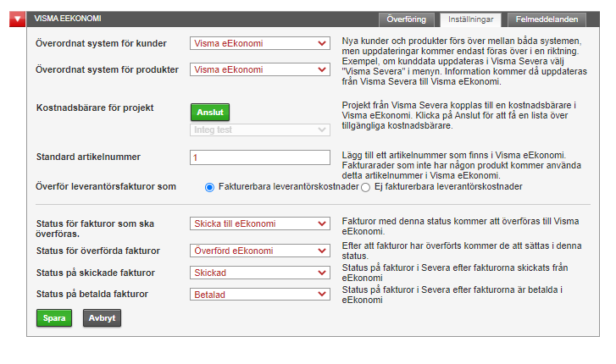Screen dimensions: 616x364
Task: Open Överordnat system för produkter dropdown
Action: coord(259,69)
